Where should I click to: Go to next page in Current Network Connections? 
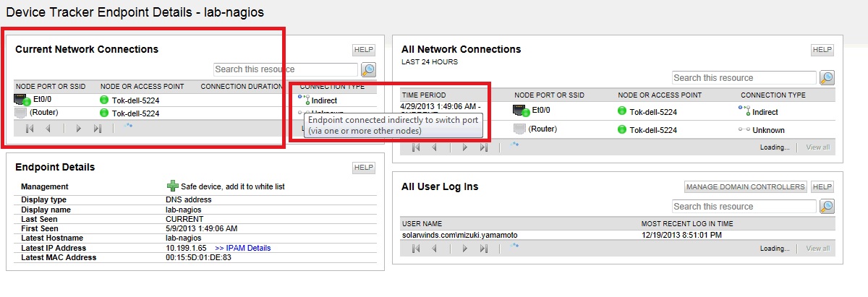78,129
